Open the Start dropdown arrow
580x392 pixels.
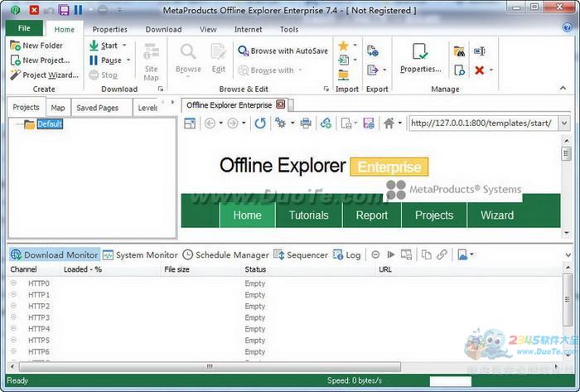[124, 45]
